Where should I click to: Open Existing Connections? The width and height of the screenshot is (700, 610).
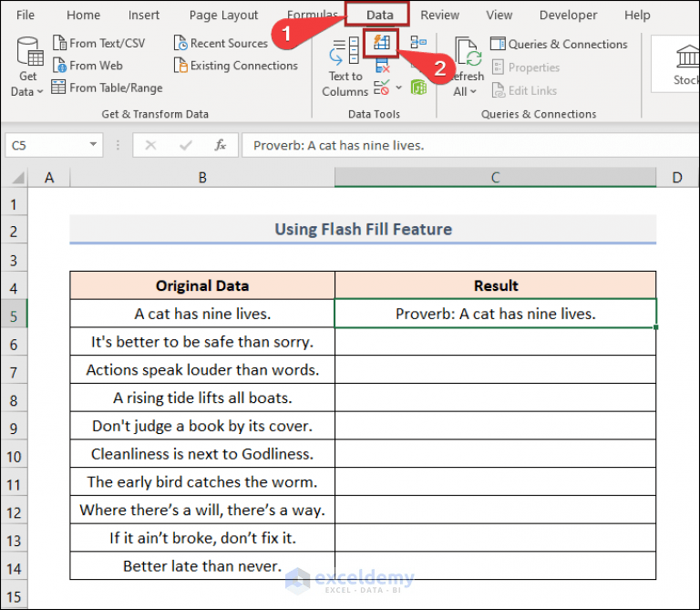[236, 66]
